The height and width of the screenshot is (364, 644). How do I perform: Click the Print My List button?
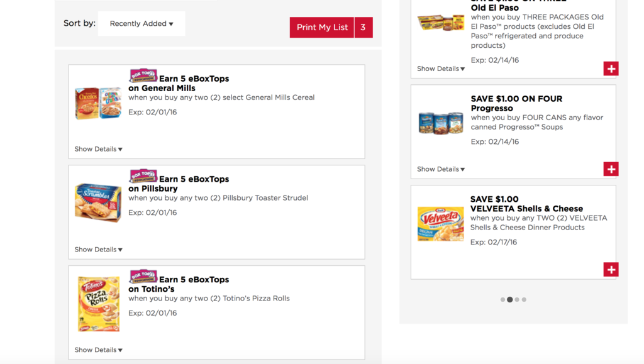pos(322,28)
